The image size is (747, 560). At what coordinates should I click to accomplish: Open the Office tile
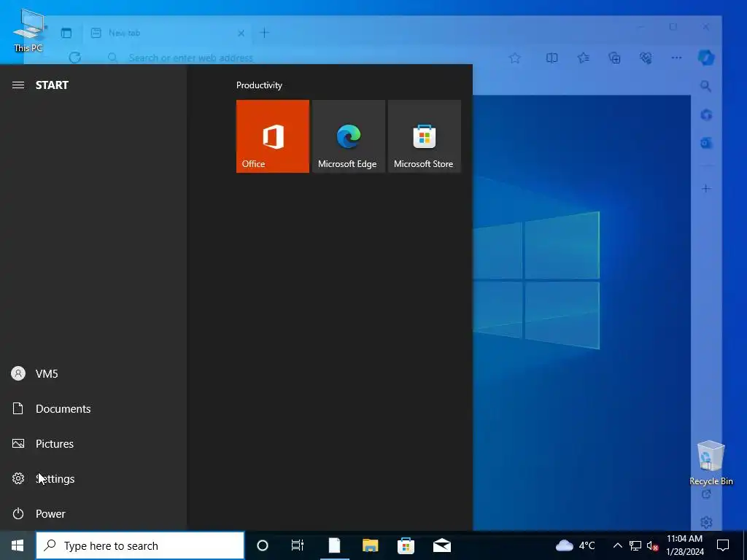(x=273, y=136)
